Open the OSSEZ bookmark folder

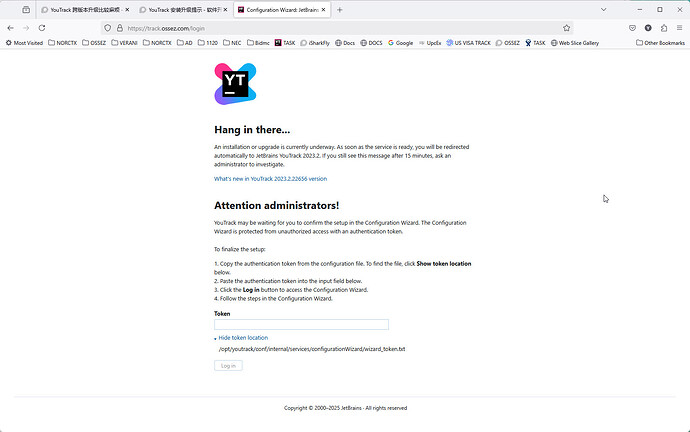pos(94,43)
